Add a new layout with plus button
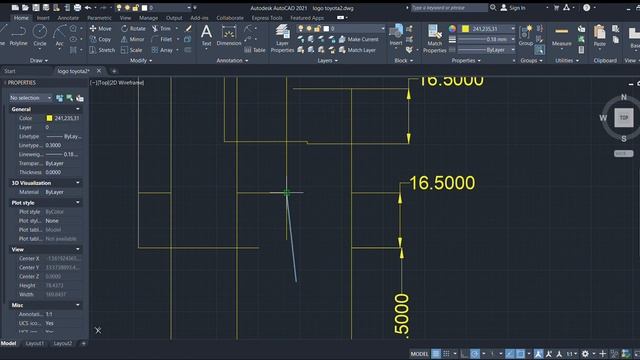The image size is (640, 360). tap(84, 344)
